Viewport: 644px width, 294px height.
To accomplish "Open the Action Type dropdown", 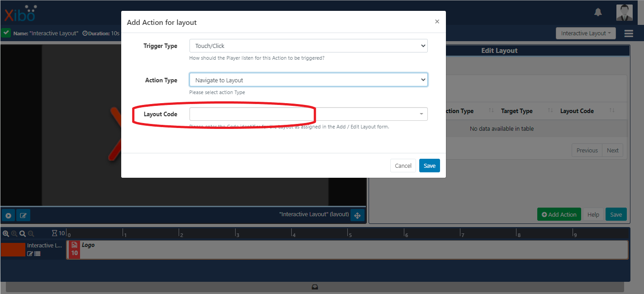I will (308, 80).
